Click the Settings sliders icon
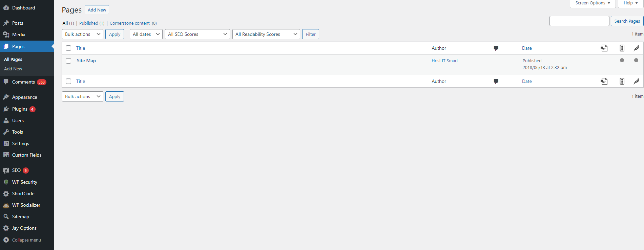The image size is (644, 250). 6,143
